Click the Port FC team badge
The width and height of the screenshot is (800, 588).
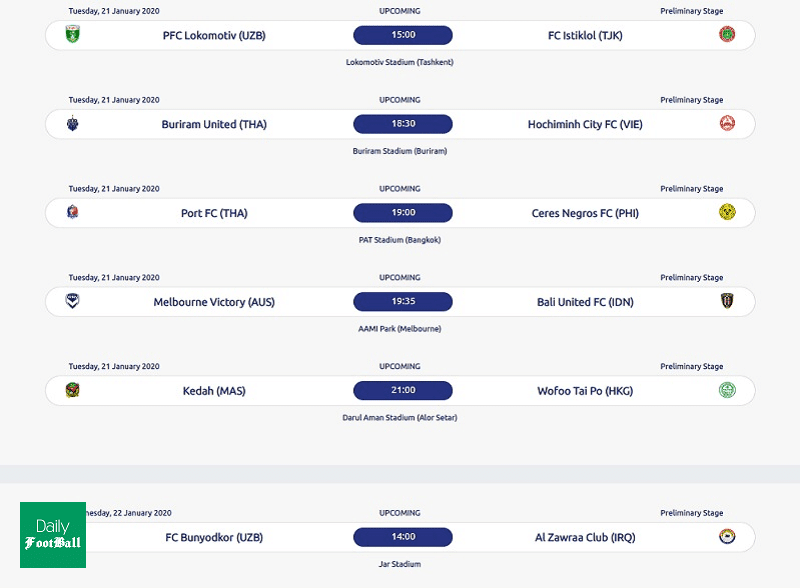click(72, 212)
